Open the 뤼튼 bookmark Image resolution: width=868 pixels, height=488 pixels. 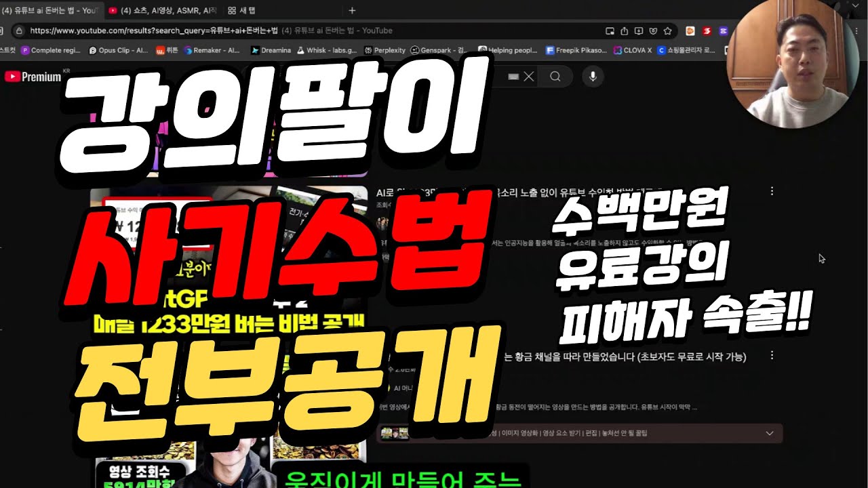[167, 50]
